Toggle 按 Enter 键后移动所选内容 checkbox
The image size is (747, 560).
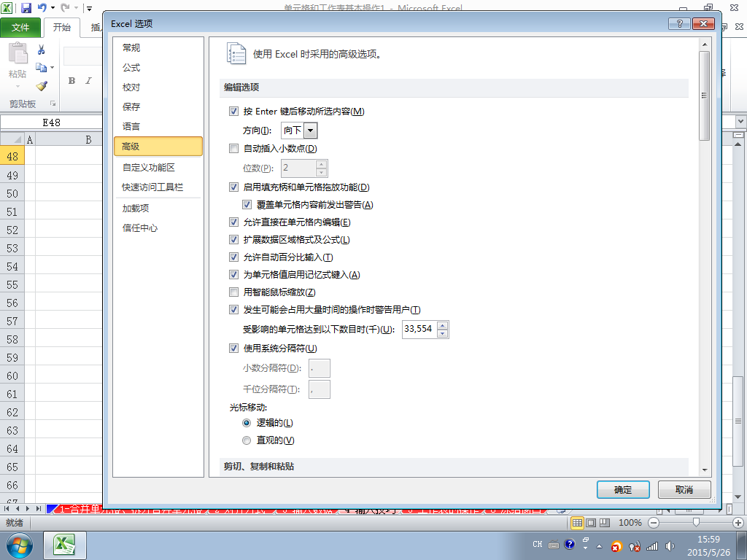click(x=233, y=112)
